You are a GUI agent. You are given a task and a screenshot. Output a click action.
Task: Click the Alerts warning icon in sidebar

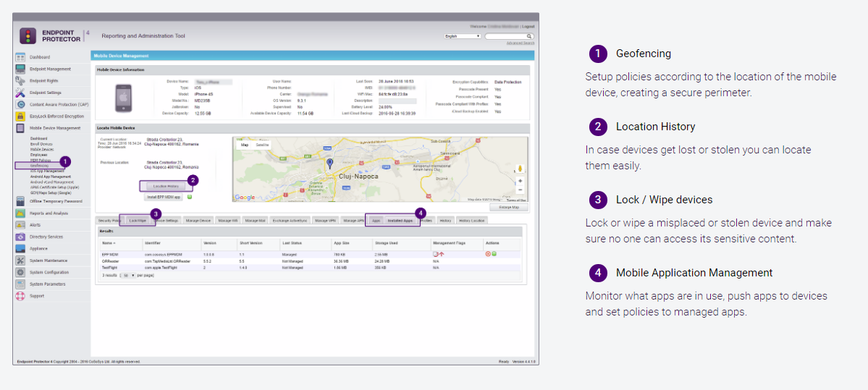coord(21,225)
